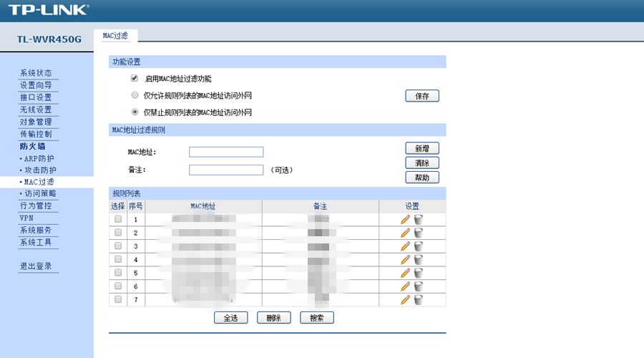This screenshot has height=358, width=644.
Task: Click the pencil icon on rule 7
Action: point(405,299)
